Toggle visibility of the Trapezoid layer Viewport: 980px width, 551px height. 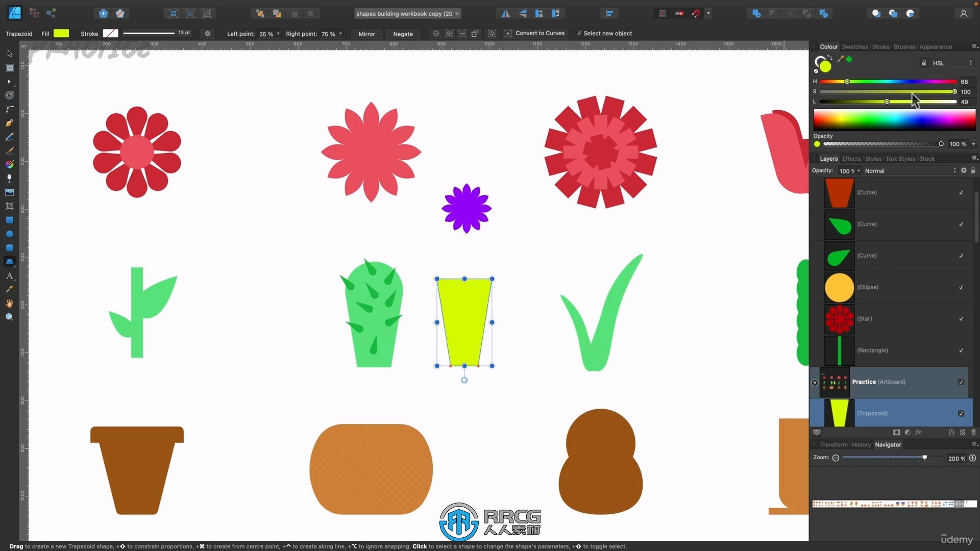(x=961, y=414)
